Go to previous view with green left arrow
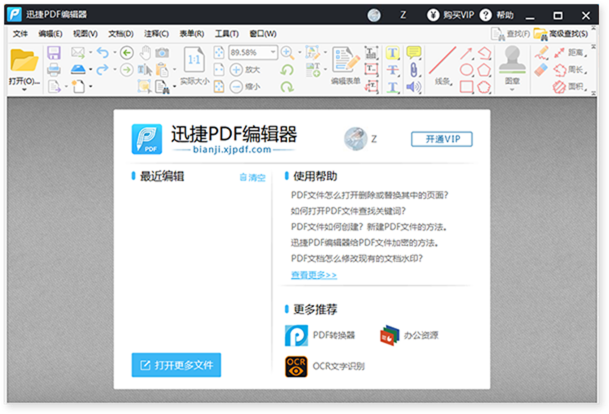The width and height of the screenshot is (609, 414). (127, 52)
